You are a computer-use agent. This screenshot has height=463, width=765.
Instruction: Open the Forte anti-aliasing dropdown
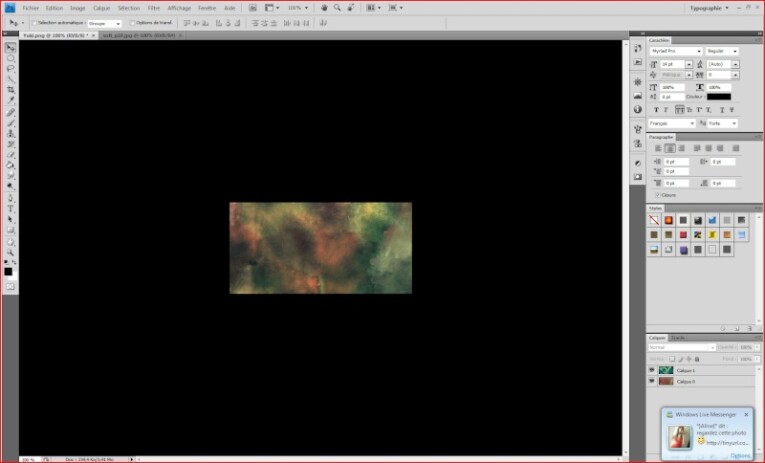tap(723, 123)
